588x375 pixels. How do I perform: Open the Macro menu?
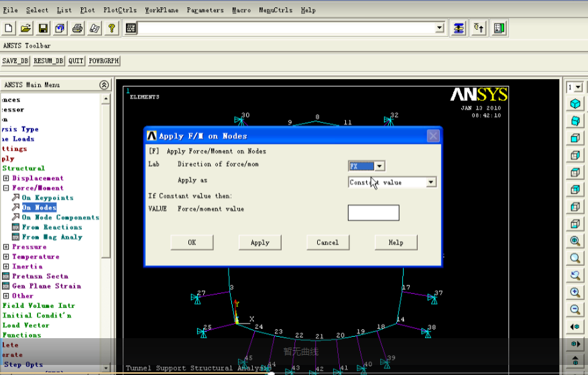(x=241, y=10)
